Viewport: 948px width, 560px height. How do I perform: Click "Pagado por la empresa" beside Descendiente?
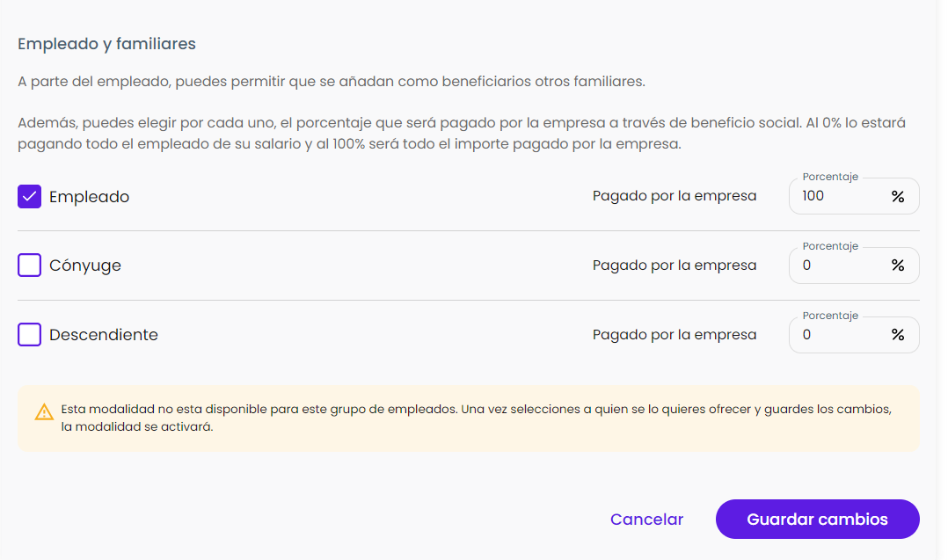(x=675, y=334)
